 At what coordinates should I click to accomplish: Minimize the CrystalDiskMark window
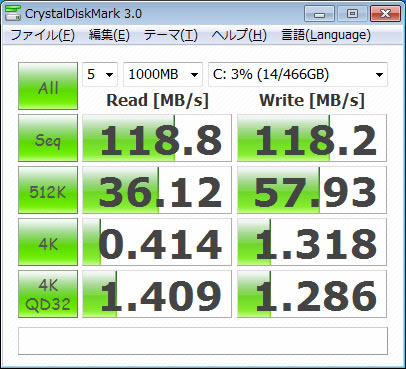319,14
